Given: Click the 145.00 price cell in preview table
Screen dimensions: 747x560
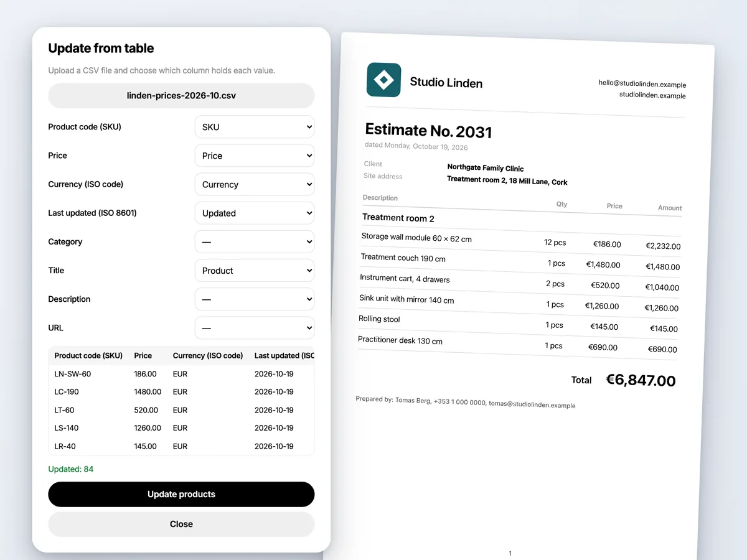Looking at the screenshot, I should pos(146,446).
